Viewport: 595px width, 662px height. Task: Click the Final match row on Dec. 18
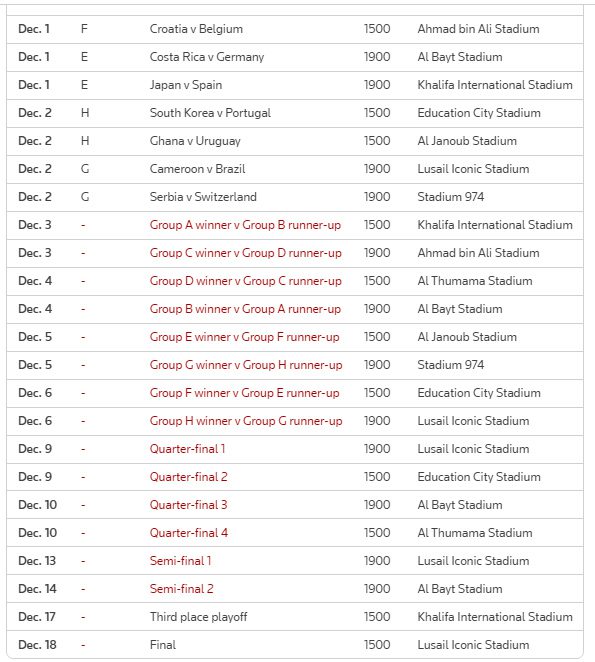point(295,645)
